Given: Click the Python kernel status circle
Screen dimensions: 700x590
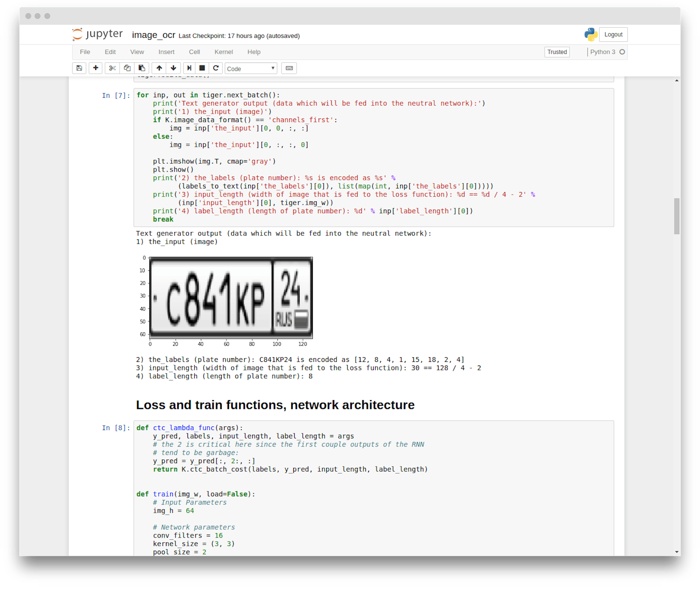Looking at the screenshot, I should pyautogui.click(x=622, y=52).
